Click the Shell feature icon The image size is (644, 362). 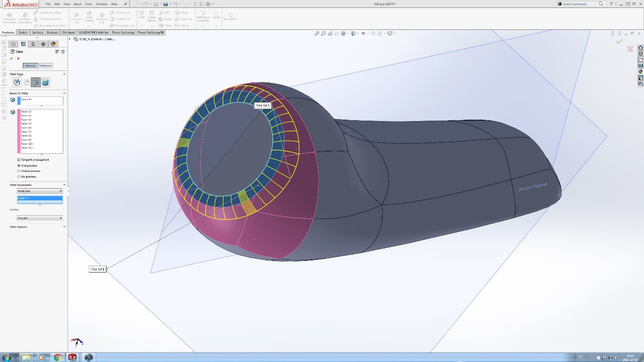(162, 26)
